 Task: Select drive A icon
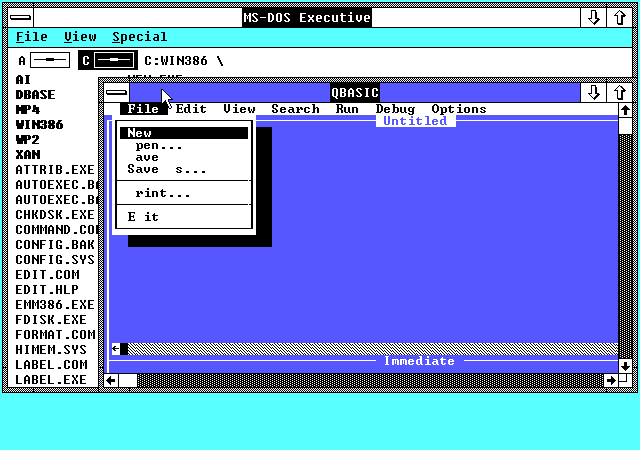[44, 60]
